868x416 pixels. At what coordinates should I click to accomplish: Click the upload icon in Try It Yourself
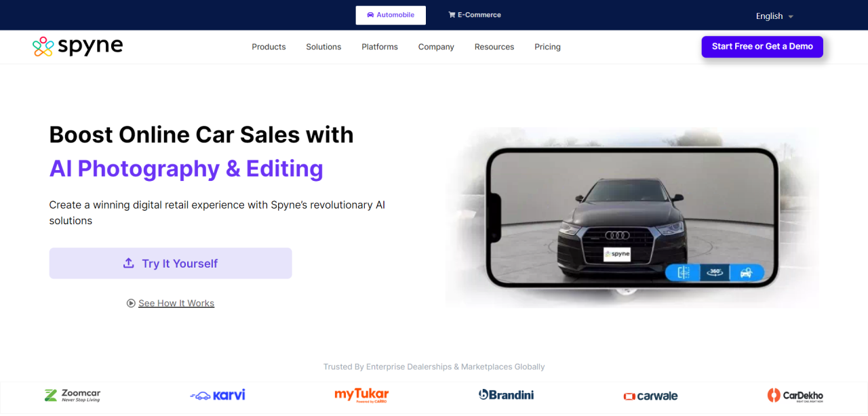point(128,263)
